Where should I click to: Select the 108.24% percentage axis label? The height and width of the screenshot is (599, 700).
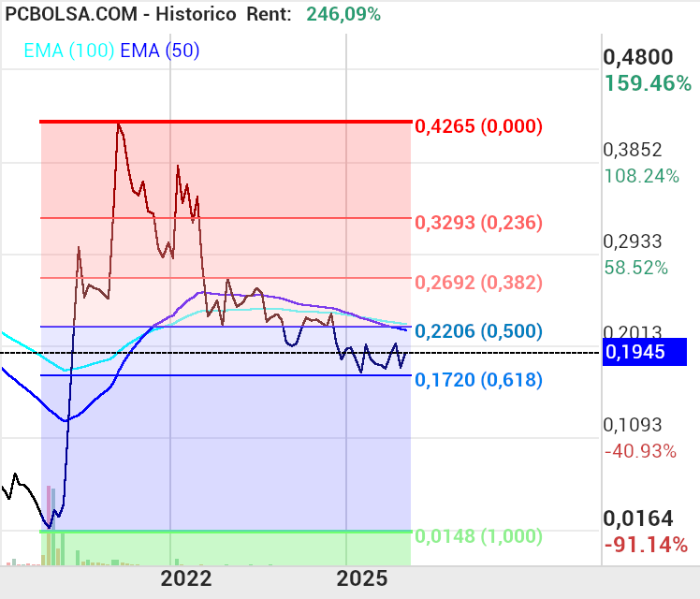click(x=642, y=176)
